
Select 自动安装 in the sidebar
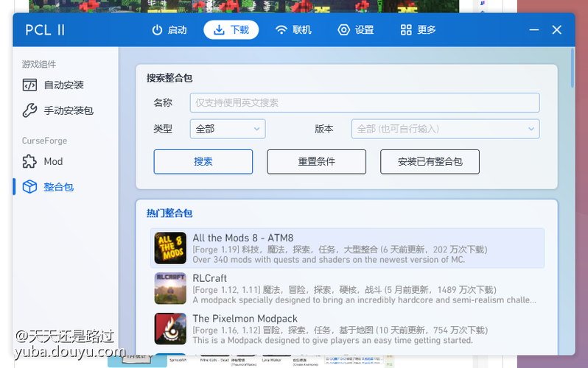point(66,85)
